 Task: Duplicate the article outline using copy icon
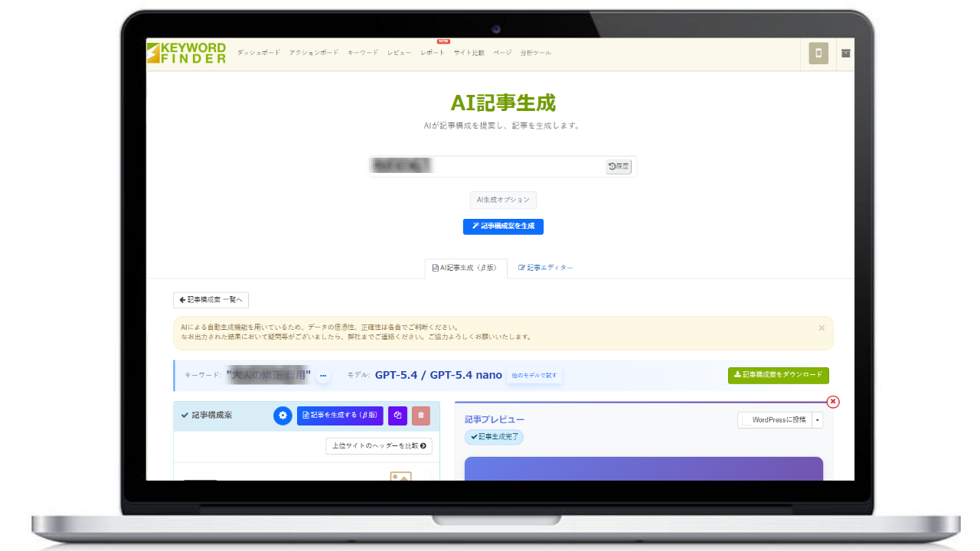tap(397, 415)
